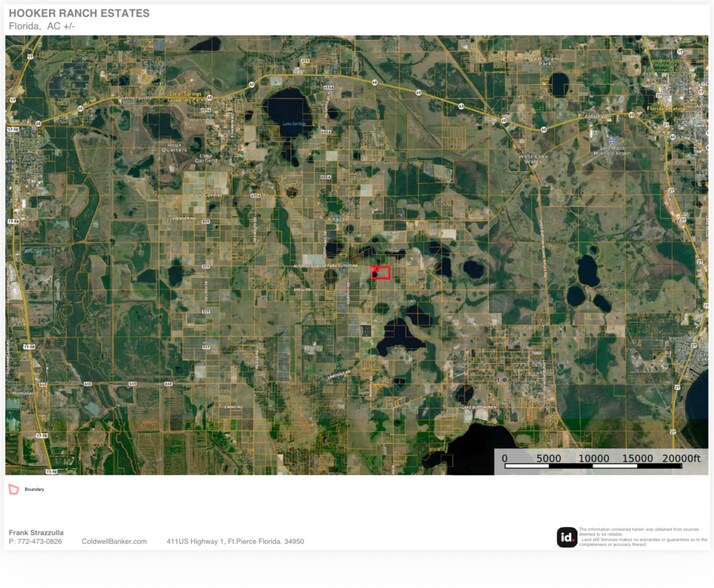Click the "Florida, AC +/-" subtitle
The image size is (714, 588).
[42, 26]
